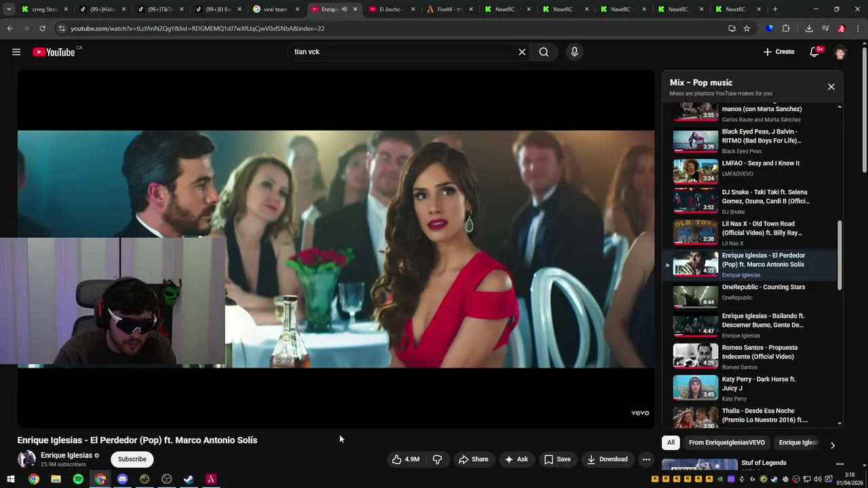Viewport: 868px width, 488px height.
Task: Open Spotify from the taskbar
Action: (x=78, y=479)
